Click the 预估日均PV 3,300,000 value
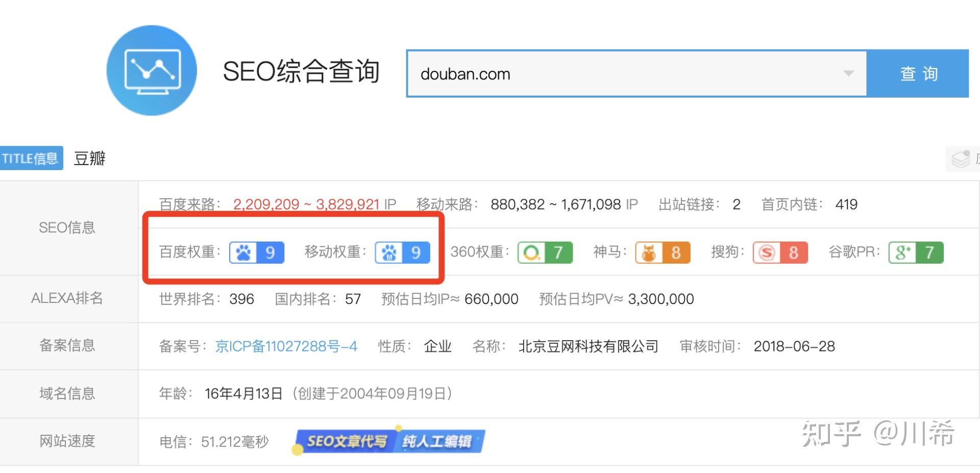 point(660,299)
